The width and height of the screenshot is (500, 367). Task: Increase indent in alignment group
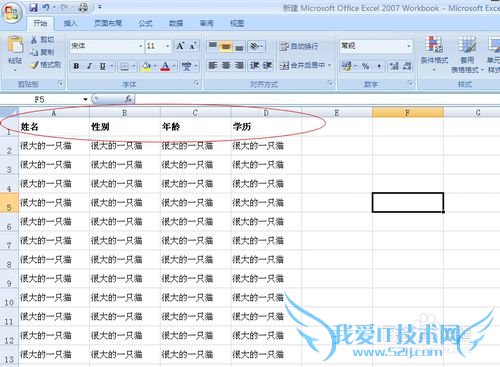pyautogui.click(x=267, y=66)
